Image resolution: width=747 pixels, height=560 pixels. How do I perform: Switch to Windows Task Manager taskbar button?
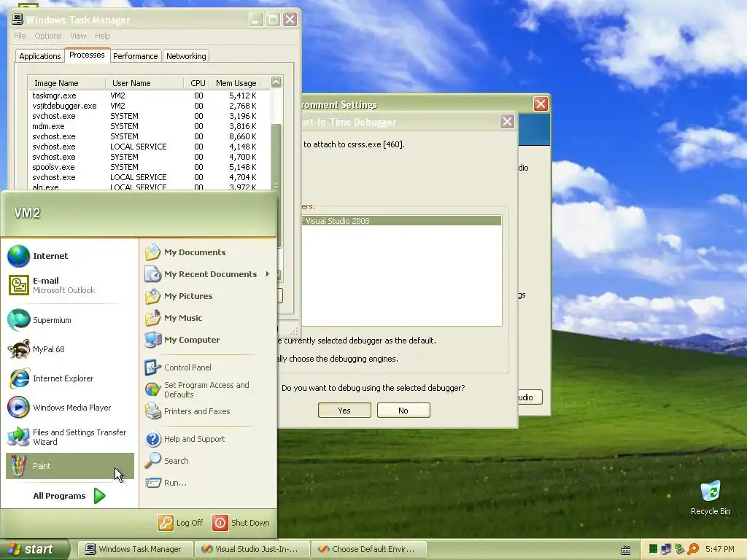coord(135,549)
